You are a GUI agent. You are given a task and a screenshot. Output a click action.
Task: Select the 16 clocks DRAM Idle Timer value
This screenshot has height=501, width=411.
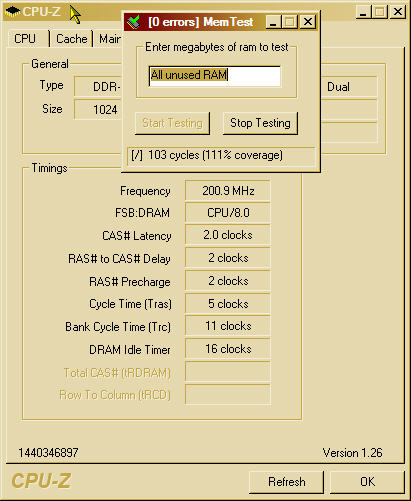(228, 349)
